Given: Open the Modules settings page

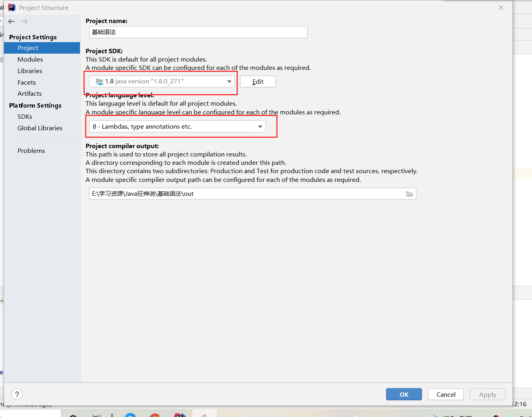Looking at the screenshot, I should click(x=30, y=59).
